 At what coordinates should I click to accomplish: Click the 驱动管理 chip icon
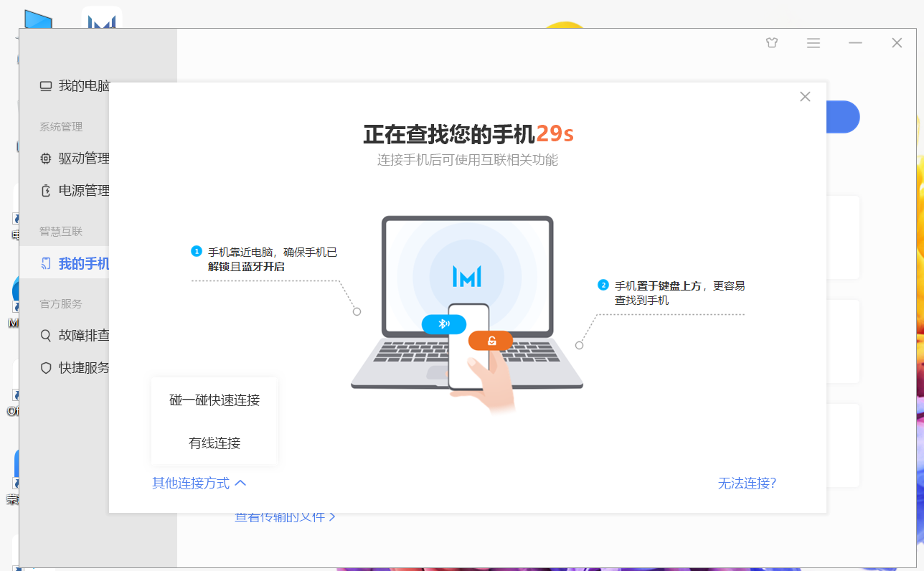(x=46, y=159)
